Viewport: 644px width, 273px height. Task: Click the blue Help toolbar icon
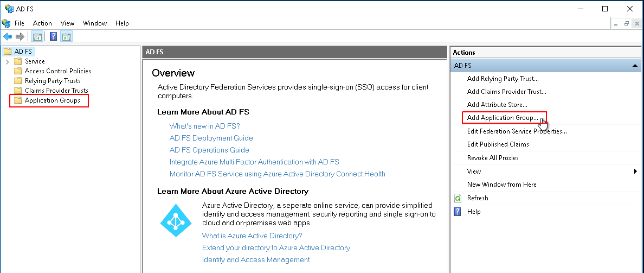(x=53, y=36)
